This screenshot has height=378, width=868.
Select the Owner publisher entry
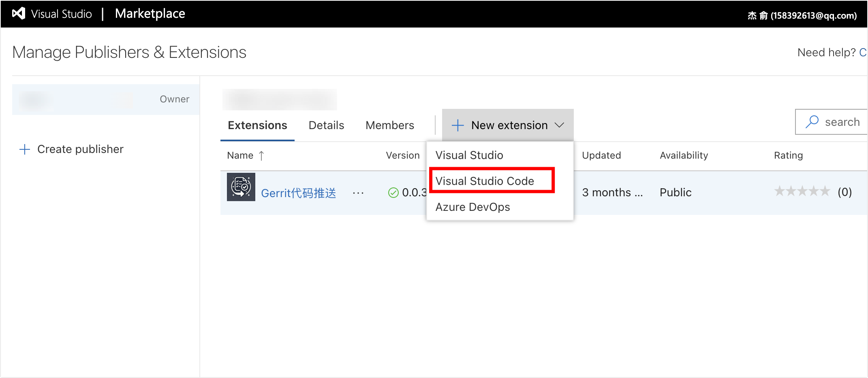tap(106, 100)
